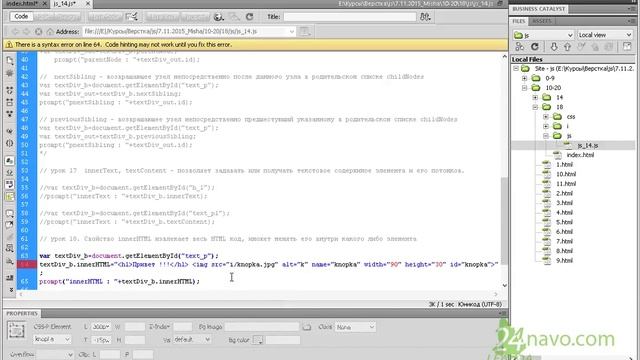Click the Put Files up-arrow icon
Screen dimensions: 640x360
[567, 47]
